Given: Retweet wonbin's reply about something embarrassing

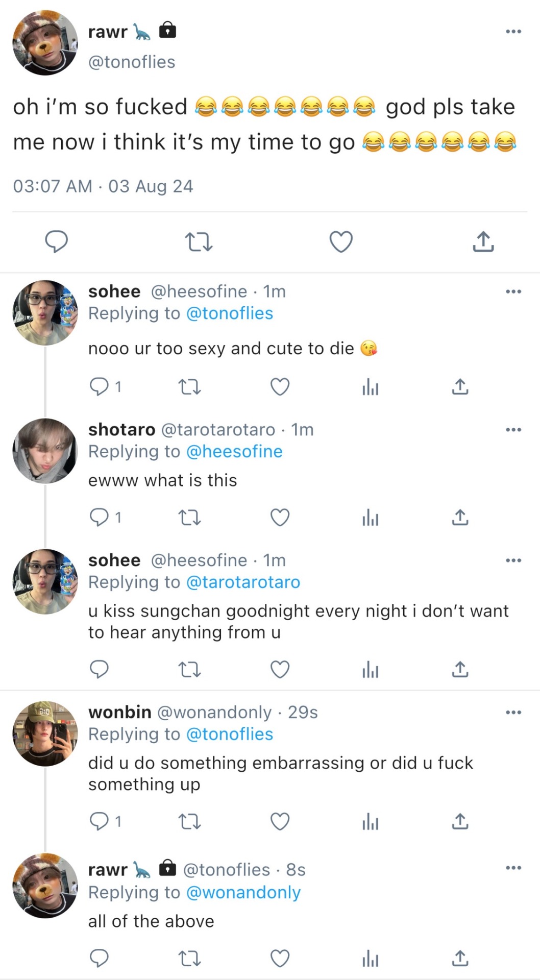Looking at the screenshot, I should pyautogui.click(x=189, y=822).
